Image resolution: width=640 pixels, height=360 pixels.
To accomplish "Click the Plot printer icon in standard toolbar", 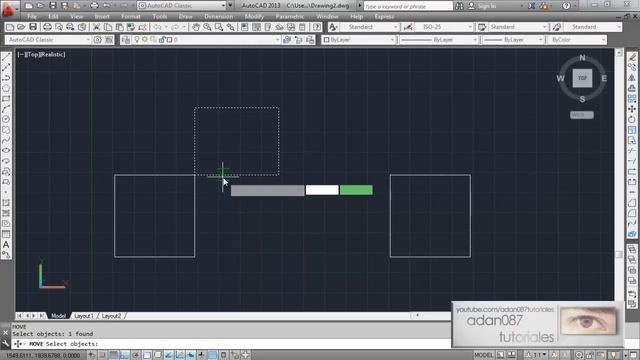I will coord(47,27).
